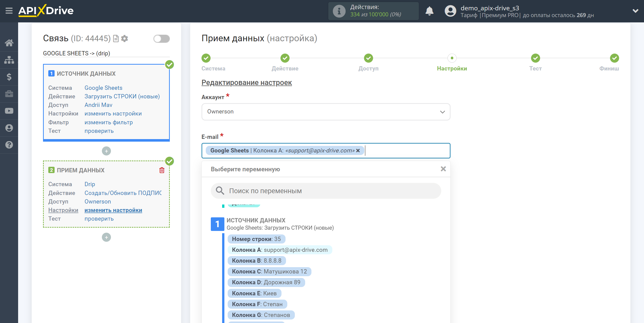Screen dimensions: 644x323
Task: Click Создать/Обновить ПОДПИС action link
Action: tap(123, 193)
